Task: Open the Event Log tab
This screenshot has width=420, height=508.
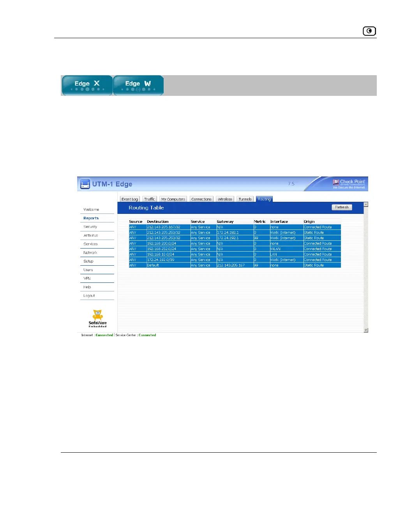Action: coord(130,199)
